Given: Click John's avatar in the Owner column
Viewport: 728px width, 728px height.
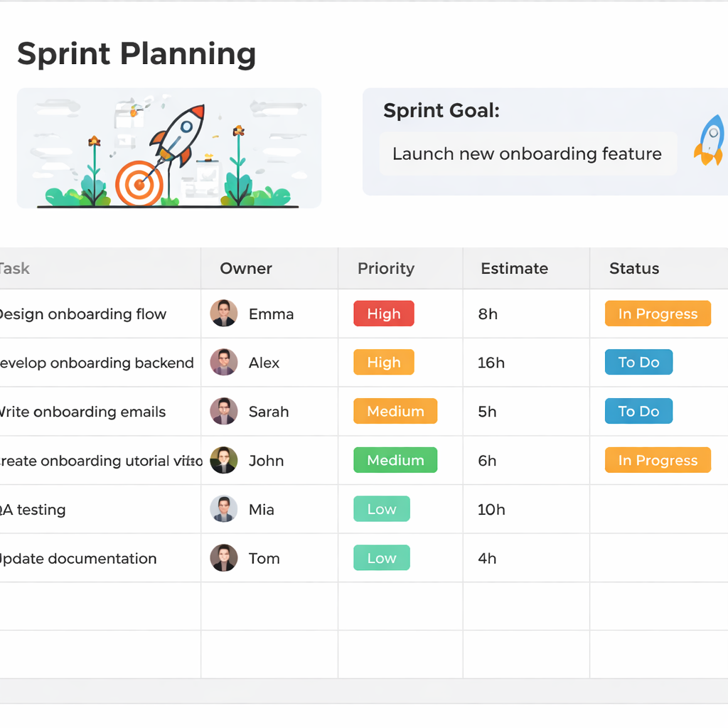Looking at the screenshot, I should coord(224,460).
